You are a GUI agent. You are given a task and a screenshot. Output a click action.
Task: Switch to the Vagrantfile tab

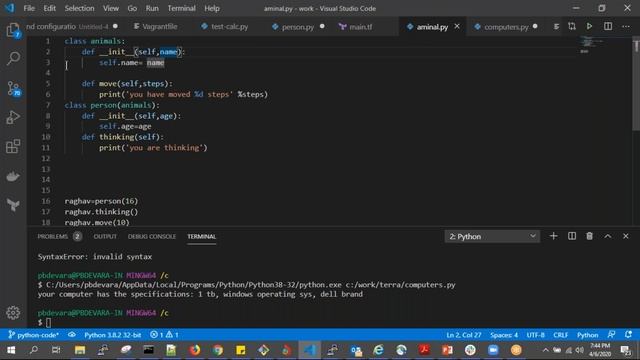click(160, 27)
